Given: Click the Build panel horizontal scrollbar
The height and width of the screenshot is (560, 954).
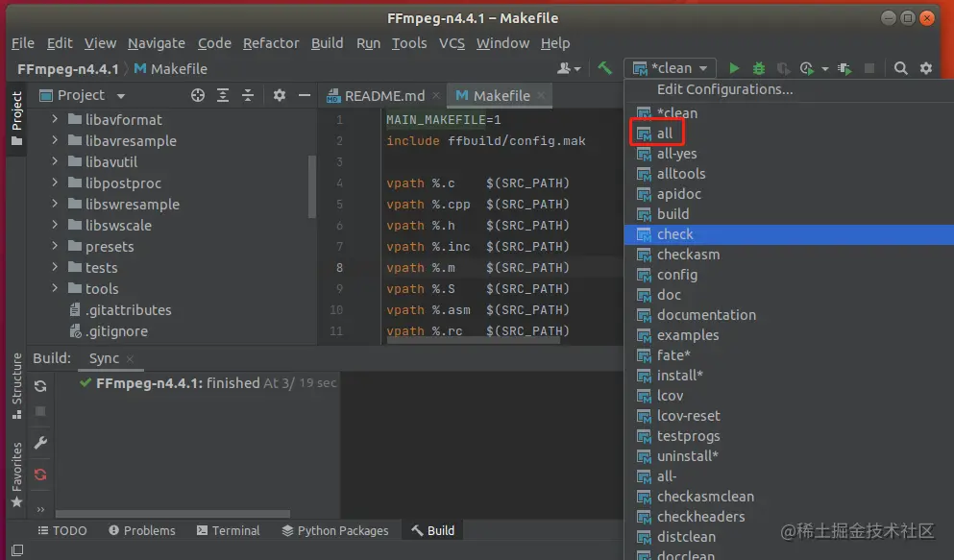Looking at the screenshot, I should [173, 514].
